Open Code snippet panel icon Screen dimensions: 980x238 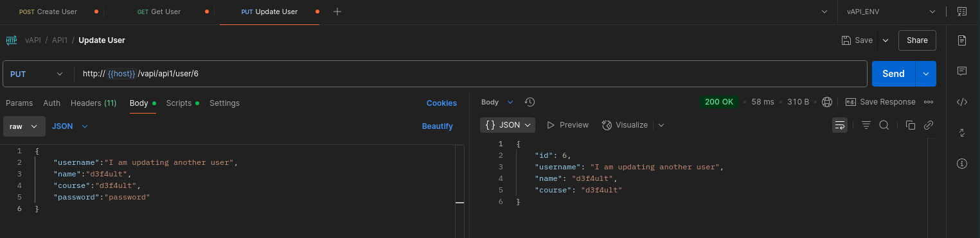[962, 101]
